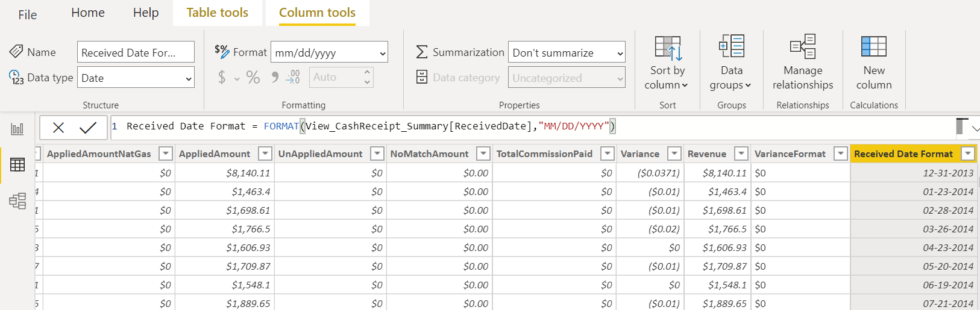Screen dimensions: 980x310
Task: Open the Summarization dropdown
Action: tap(567, 52)
